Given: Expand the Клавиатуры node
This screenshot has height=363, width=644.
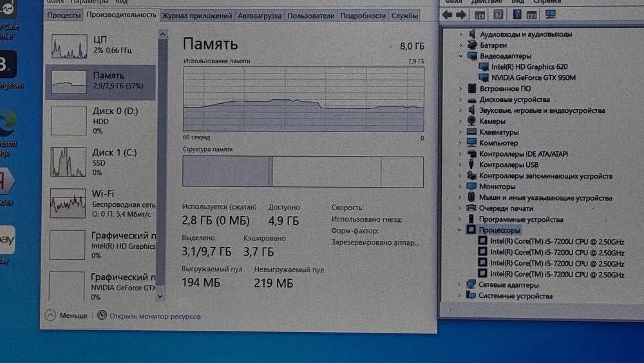Looking at the screenshot, I should 461,132.
